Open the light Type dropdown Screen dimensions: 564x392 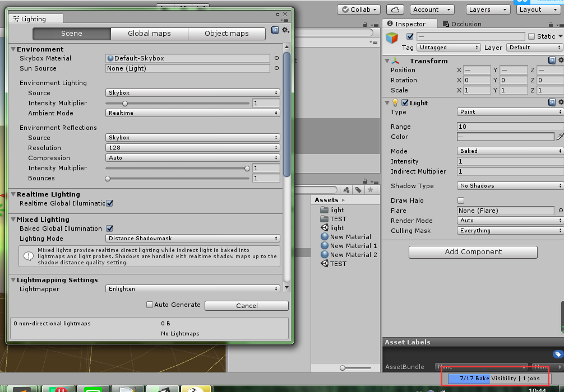pyautogui.click(x=510, y=112)
